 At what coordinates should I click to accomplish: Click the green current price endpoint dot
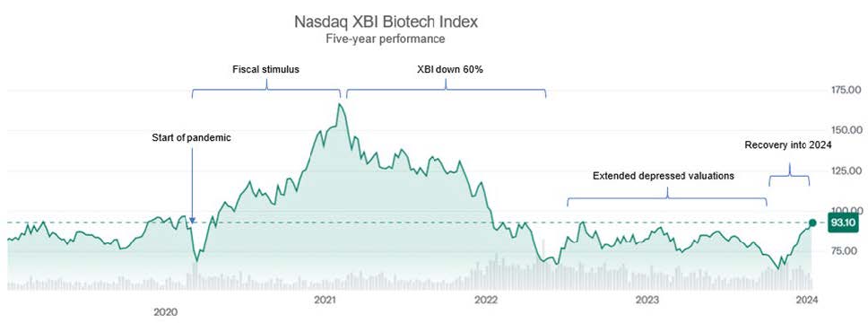[812, 223]
